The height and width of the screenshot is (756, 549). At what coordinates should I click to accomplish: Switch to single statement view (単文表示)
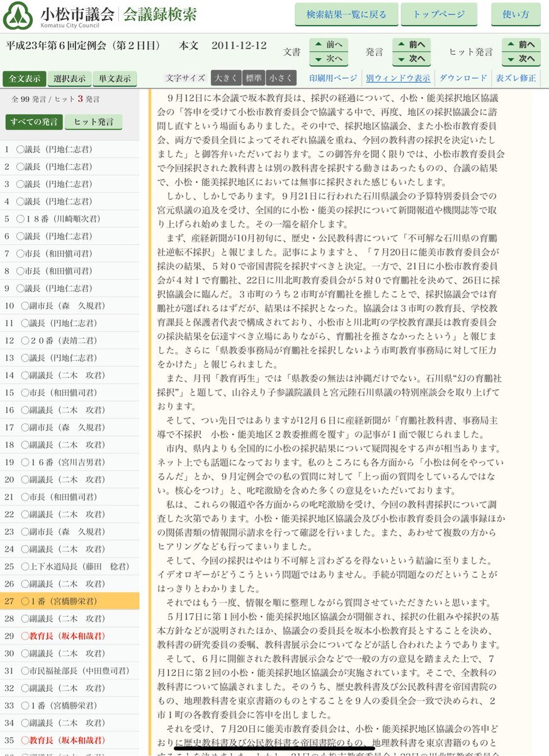(115, 79)
